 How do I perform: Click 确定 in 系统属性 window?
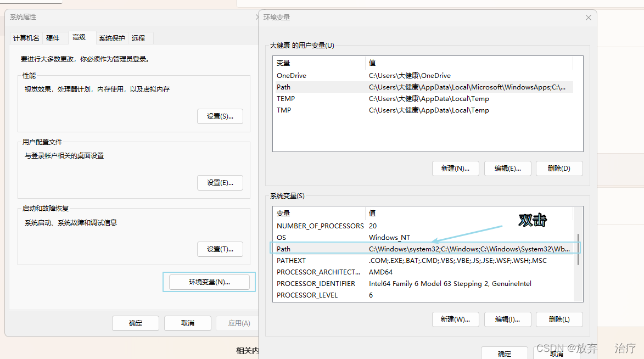click(136, 323)
